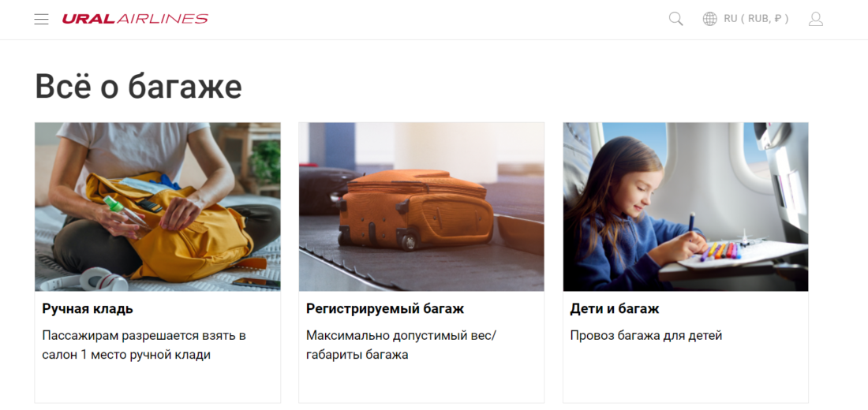Click the Максимально допустимый вес/габариты багажа text
868x410 pixels.
click(402, 345)
